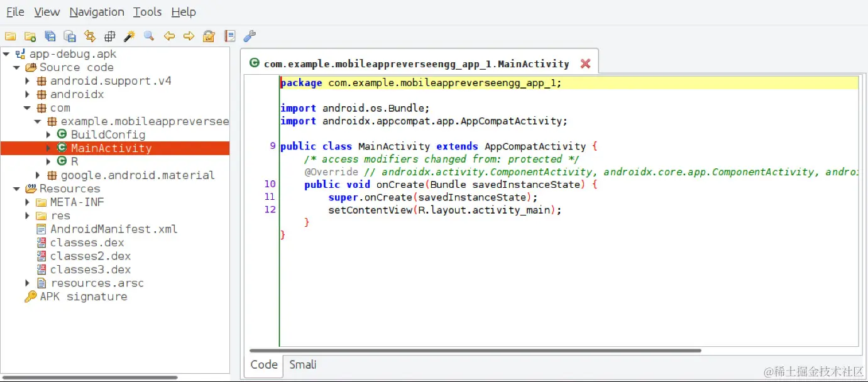
Task: Click the class icon on the MainActivity tab
Action: click(x=255, y=63)
